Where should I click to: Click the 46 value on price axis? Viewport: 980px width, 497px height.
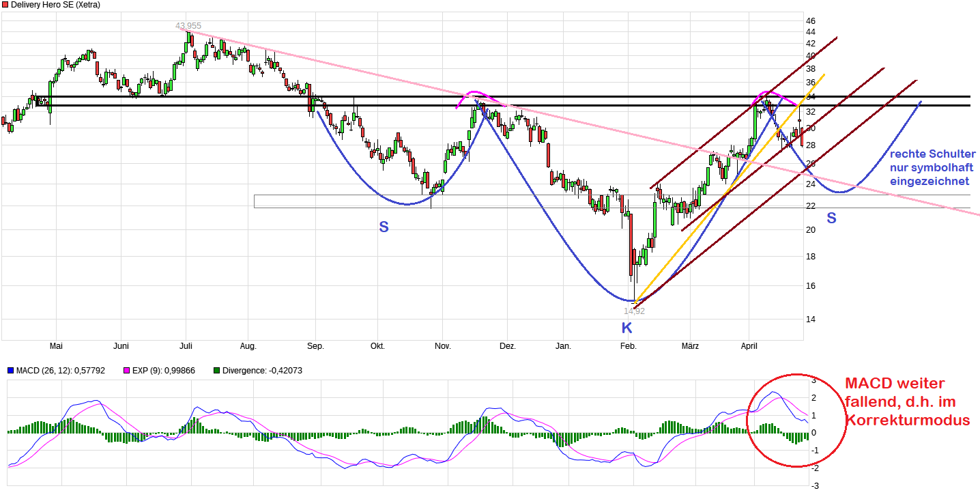coord(811,21)
